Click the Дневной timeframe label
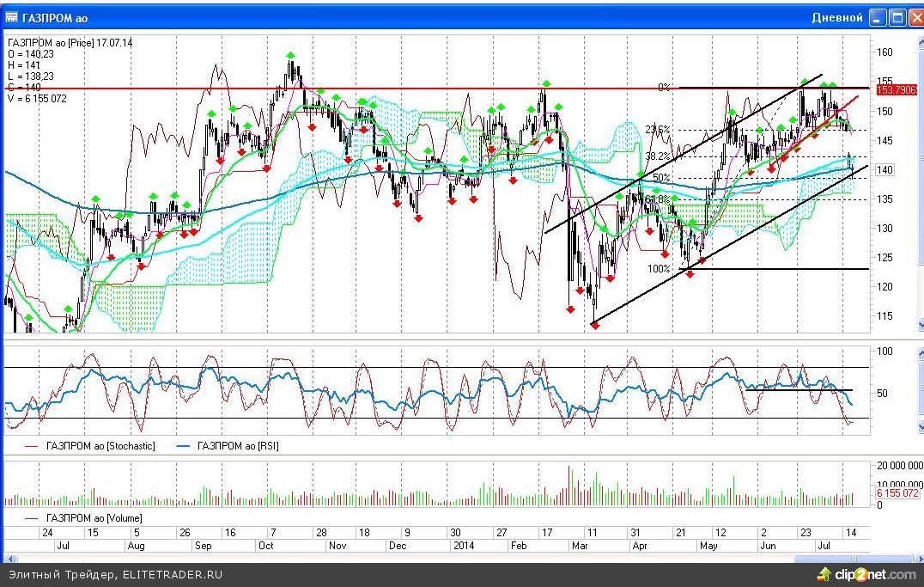This screenshot has width=924, height=587. click(x=836, y=17)
